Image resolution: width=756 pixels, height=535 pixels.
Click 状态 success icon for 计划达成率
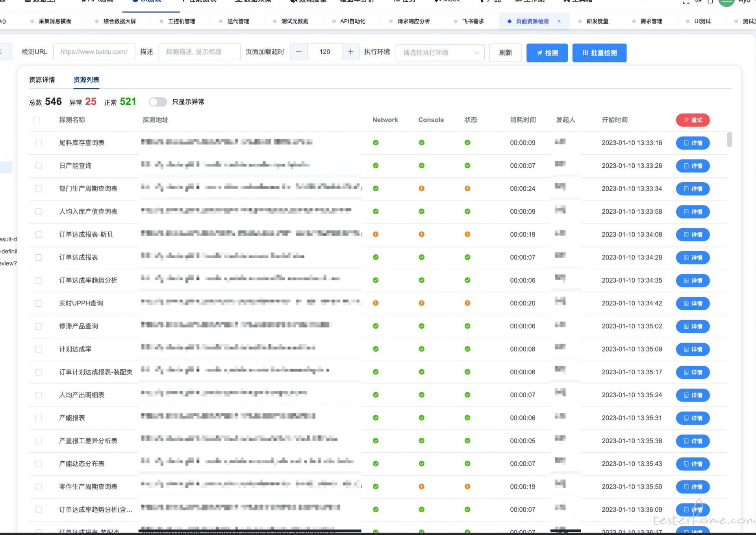tap(467, 349)
